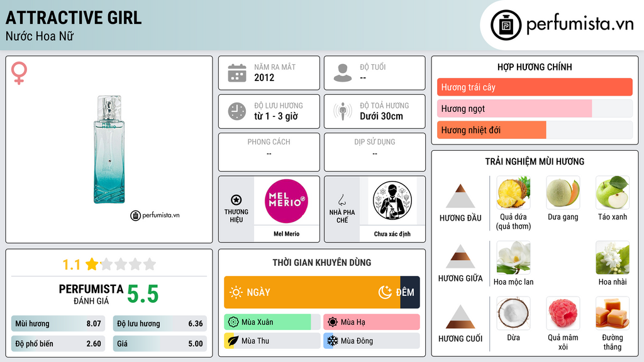The width and height of the screenshot is (644, 362).
Task: Click the Mùi hương 8.07 score bar
Action: point(58,324)
